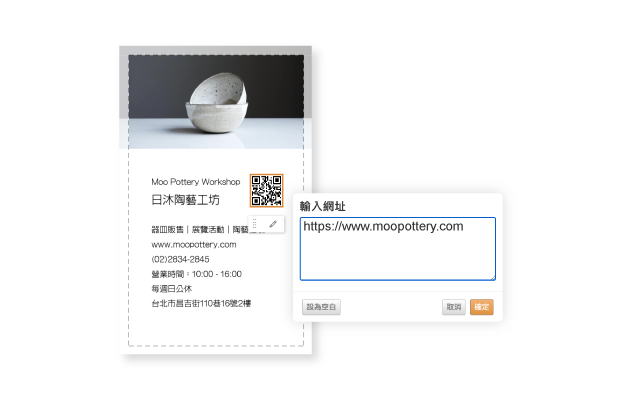
Task: Select the 日沐陶藝工坊 title text
Action: coord(185,200)
